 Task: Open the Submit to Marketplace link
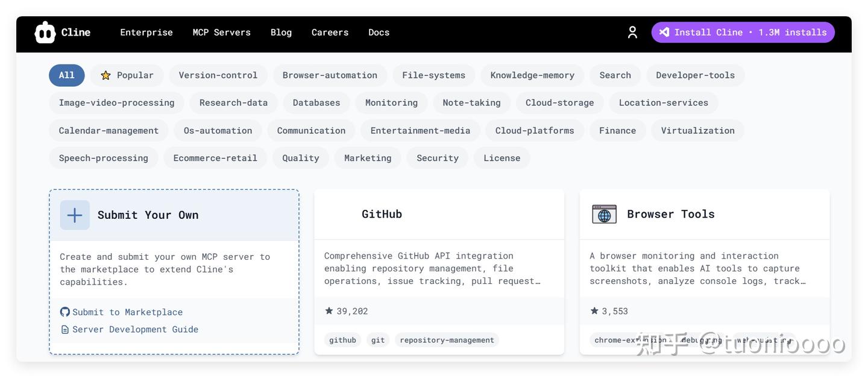point(127,312)
